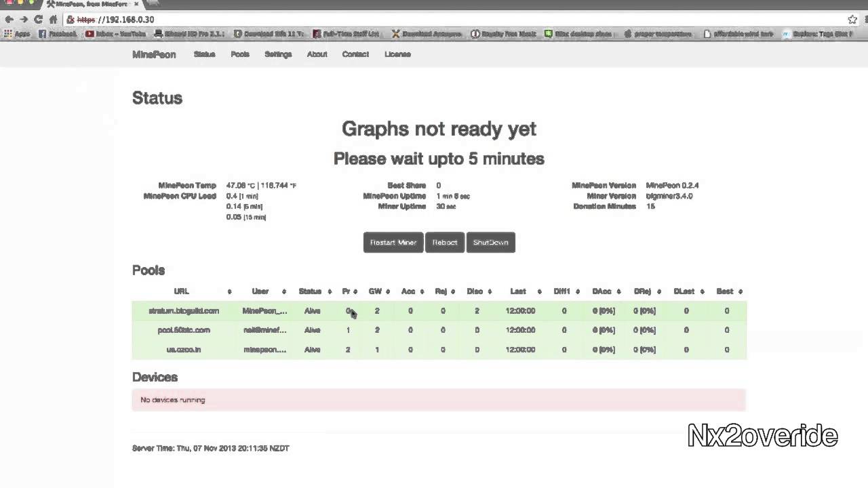Sort pools table by Disc column
The image size is (868, 488).
tap(475, 291)
